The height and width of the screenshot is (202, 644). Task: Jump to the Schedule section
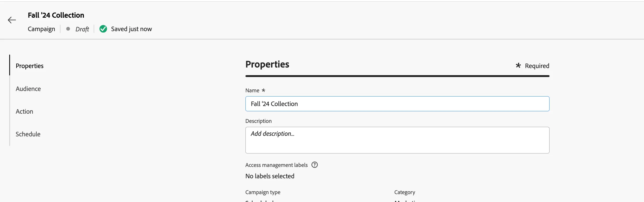[x=28, y=134]
